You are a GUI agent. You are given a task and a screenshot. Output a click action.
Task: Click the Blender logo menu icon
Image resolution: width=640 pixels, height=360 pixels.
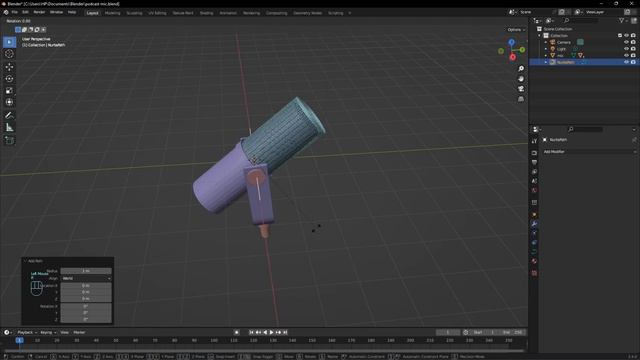[x=6, y=12]
